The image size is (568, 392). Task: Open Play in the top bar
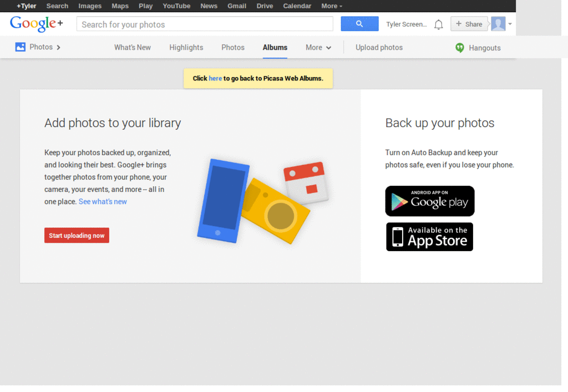(146, 6)
